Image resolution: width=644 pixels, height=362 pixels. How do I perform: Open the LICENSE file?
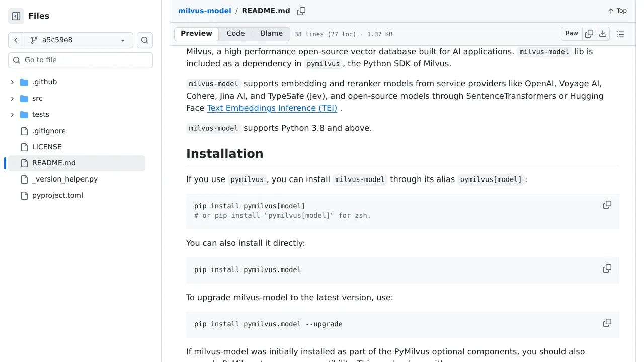click(47, 147)
